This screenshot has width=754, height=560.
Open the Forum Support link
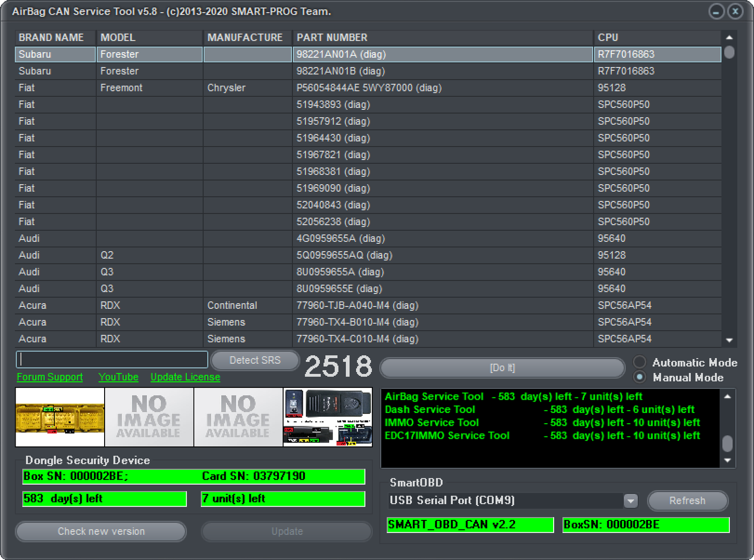click(x=50, y=377)
